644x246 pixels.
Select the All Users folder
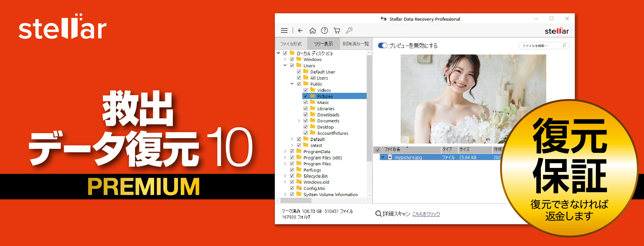(x=319, y=78)
